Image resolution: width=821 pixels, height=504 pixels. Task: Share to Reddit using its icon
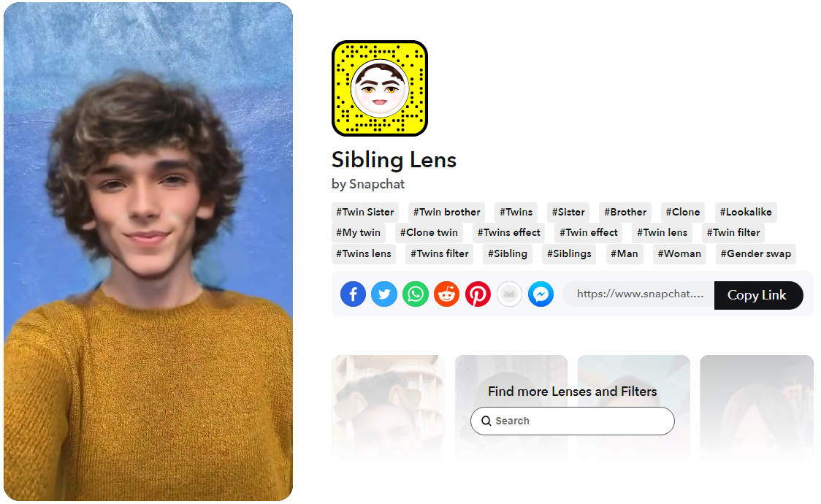[446, 294]
